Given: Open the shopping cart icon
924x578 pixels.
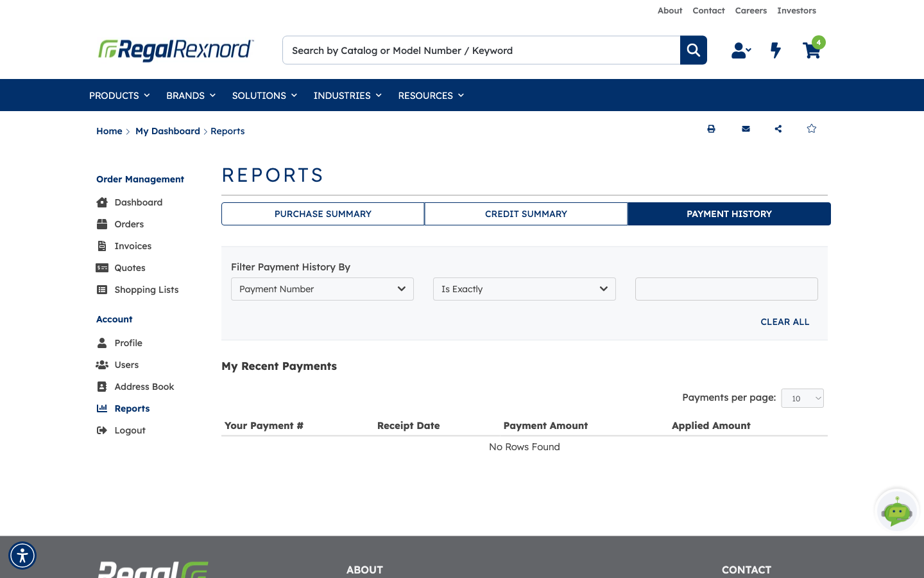Looking at the screenshot, I should 812,49.
